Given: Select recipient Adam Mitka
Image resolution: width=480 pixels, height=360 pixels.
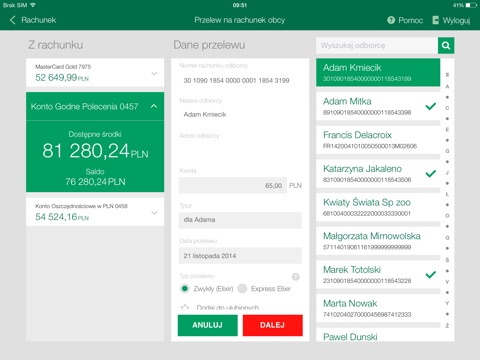Looking at the screenshot, I should [x=378, y=106].
